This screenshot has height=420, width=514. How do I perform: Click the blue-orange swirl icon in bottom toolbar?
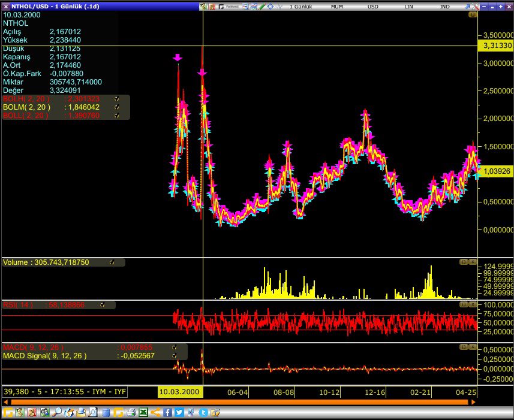point(69,412)
